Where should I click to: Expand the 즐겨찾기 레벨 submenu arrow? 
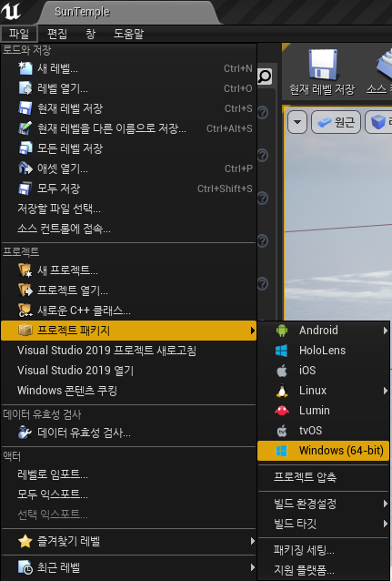click(x=253, y=541)
